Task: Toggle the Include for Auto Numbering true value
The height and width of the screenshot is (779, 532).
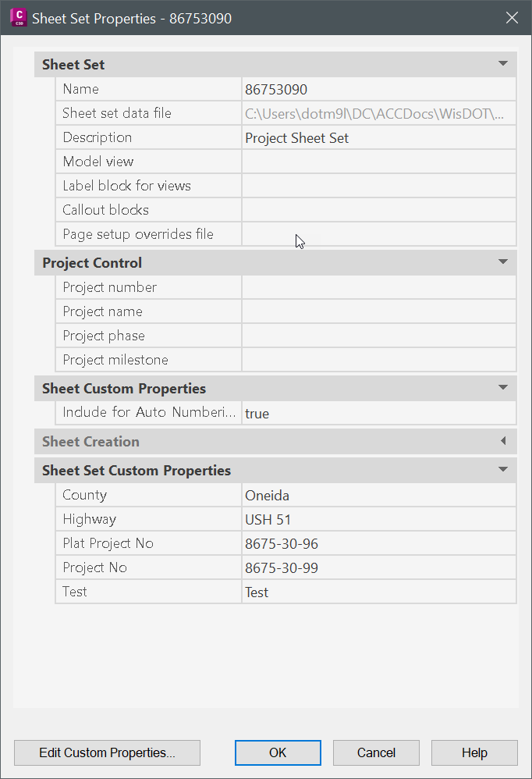Action: tap(378, 413)
